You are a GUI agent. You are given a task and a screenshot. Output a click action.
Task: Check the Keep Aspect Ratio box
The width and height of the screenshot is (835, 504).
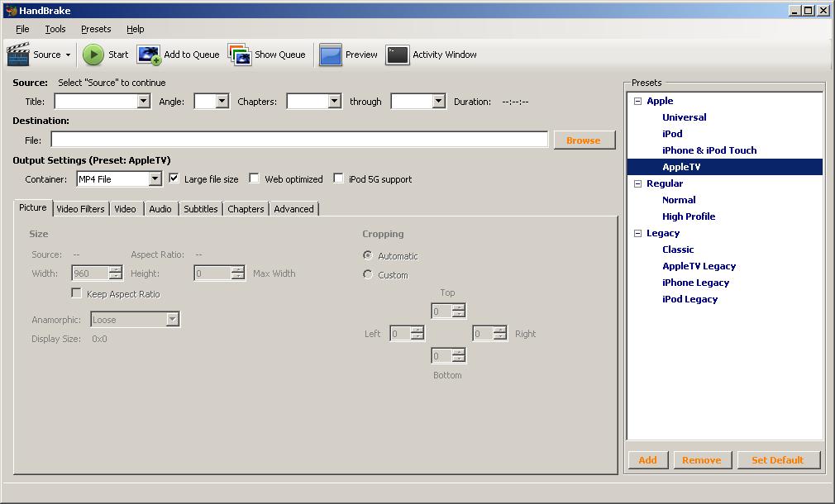[x=76, y=293]
